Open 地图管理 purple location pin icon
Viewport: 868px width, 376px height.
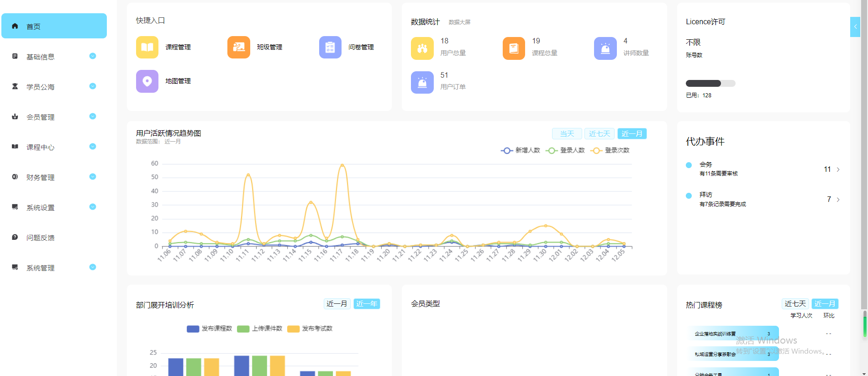pyautogui.click(x=147, y=81)
